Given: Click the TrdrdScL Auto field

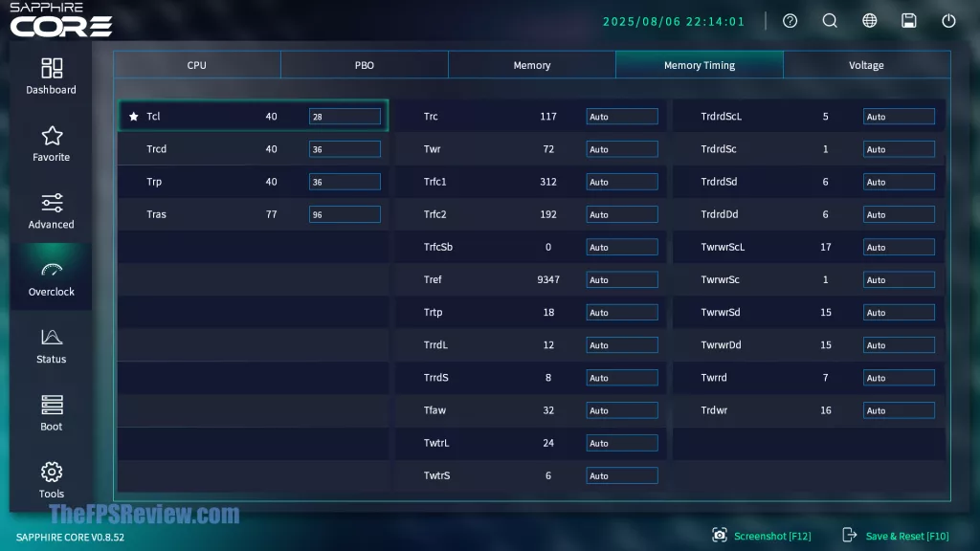Looking at the screenshot, I should point(899,117).
